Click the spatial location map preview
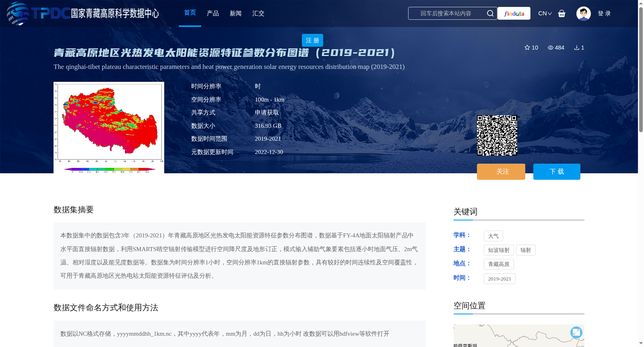Screen dimensions: 644x347 tap(519, 336)
